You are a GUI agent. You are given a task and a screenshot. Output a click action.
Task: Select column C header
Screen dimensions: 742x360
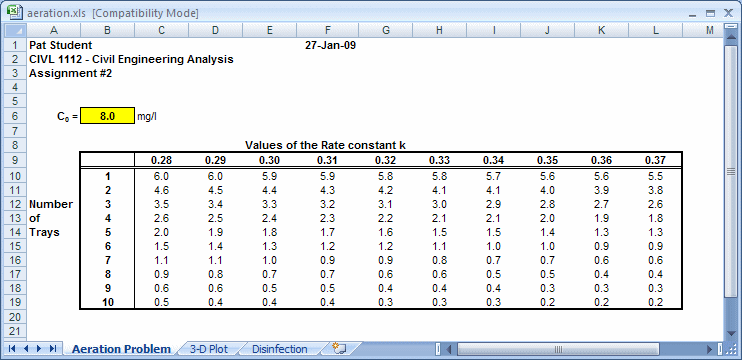pos(161,30)
